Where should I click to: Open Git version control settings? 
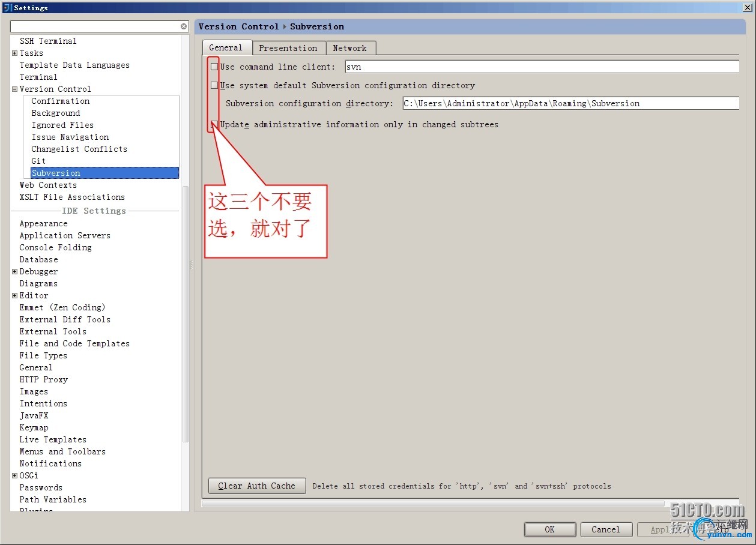tap(38, 161)
